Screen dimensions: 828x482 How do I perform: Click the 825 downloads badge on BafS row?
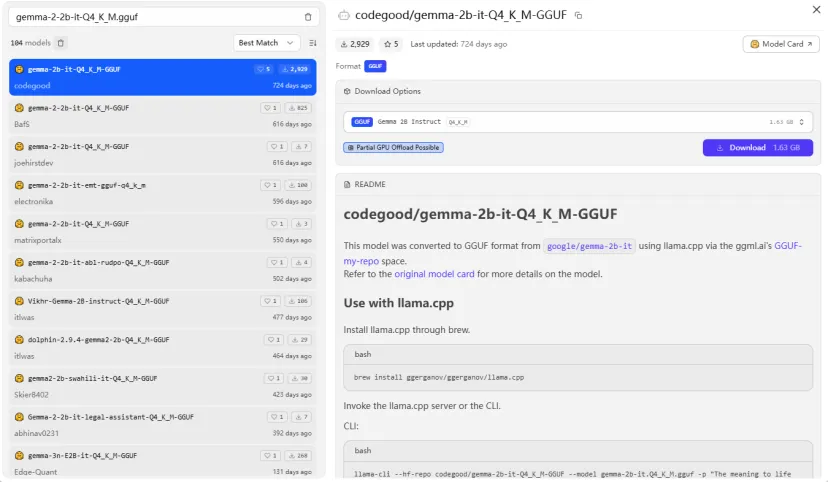(298, 108)
